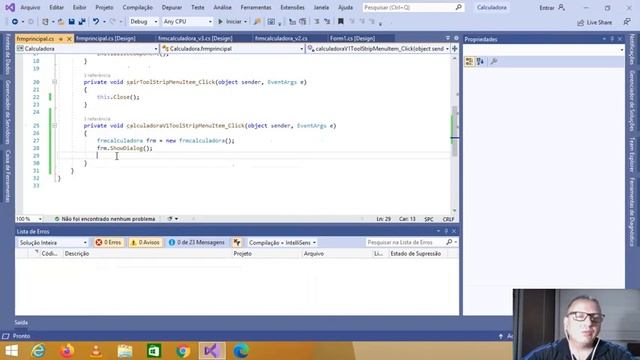This screenshot has height=360, width=640.
Task: Click the Entrar sign-in link
Action: (x=547, y=8)
